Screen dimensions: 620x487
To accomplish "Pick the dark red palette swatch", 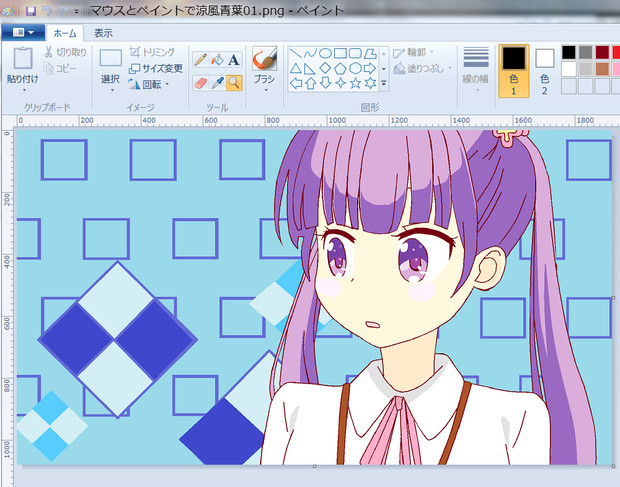I will tap(602, 52).
